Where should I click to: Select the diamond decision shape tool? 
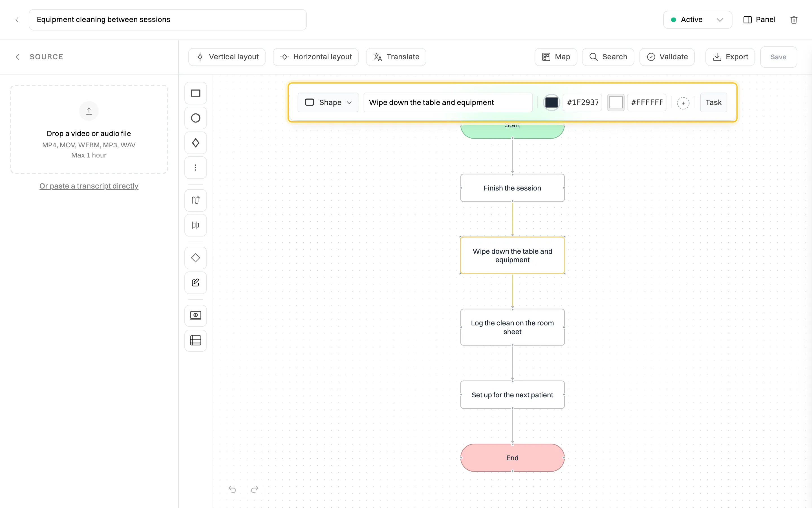click(x=196, y=143)
